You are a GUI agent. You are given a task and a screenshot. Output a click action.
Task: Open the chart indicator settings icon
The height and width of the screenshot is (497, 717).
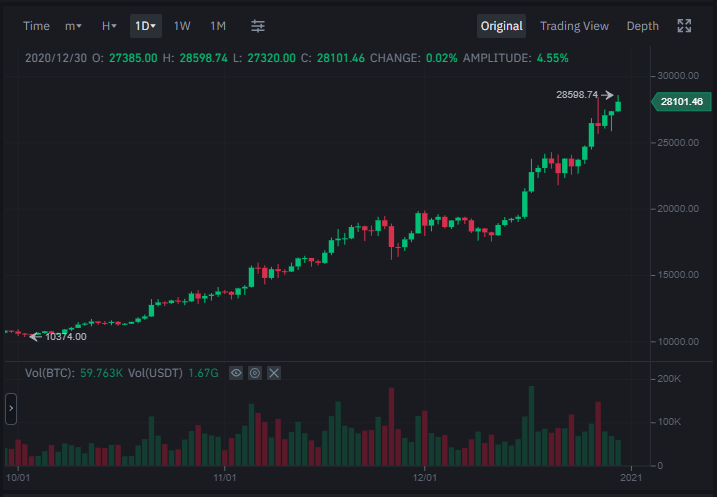[257, 26]
